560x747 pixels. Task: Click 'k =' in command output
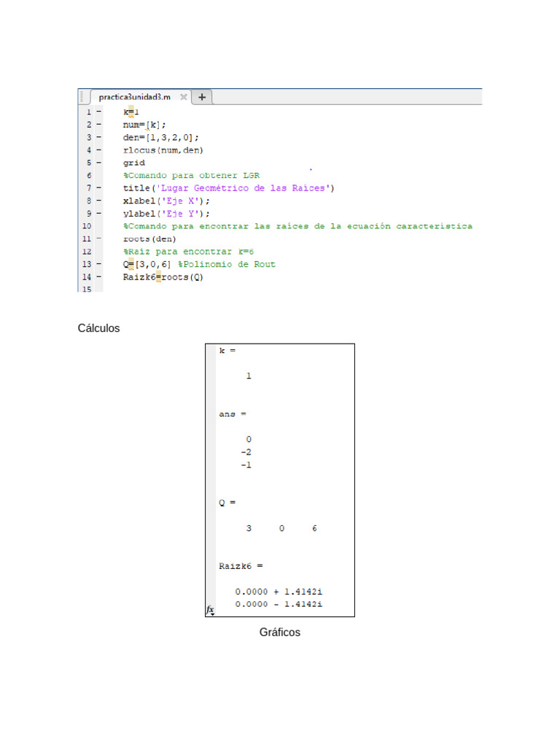[227, 351]
